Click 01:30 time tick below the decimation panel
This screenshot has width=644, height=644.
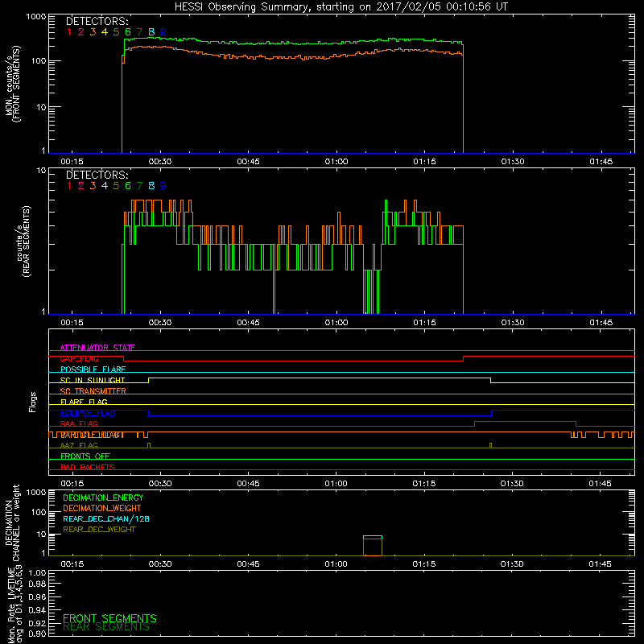pos(512,564)
